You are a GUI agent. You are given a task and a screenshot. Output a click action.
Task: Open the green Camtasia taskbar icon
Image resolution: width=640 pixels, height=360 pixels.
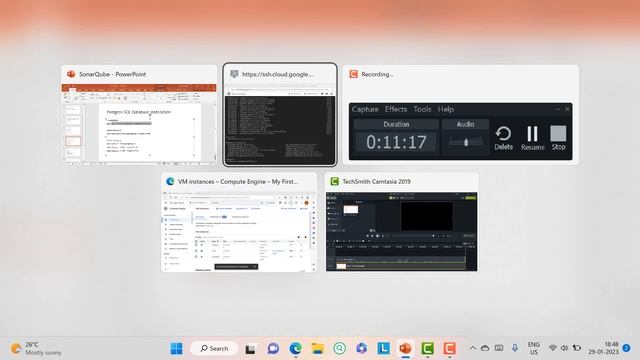pyautogui.click(x=427, y=349)
